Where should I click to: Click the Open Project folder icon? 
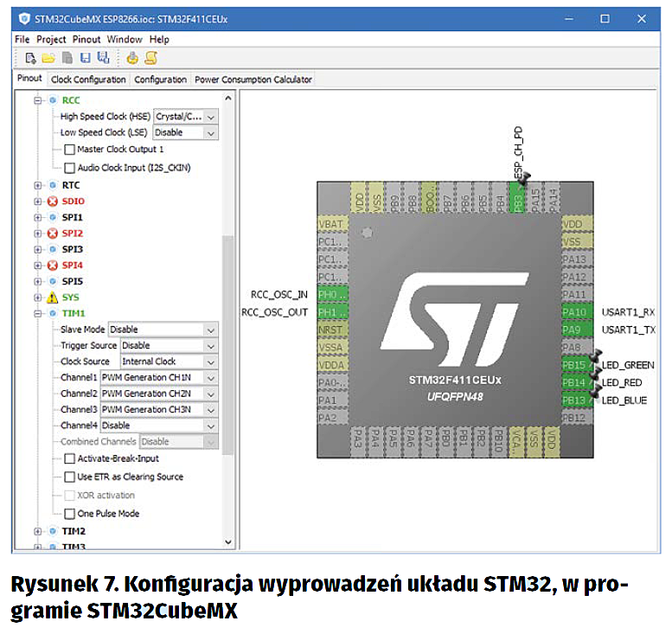(x=48, y=59)
